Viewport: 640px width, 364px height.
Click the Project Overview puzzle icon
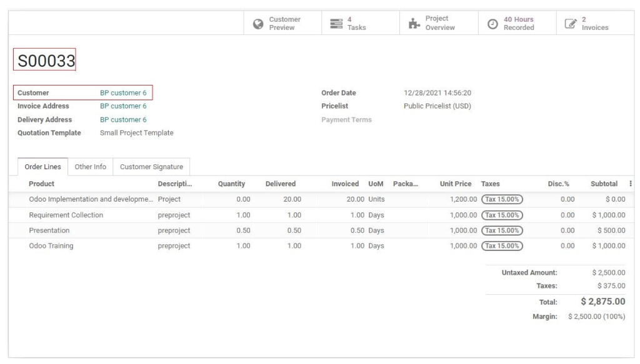[414, 24]
